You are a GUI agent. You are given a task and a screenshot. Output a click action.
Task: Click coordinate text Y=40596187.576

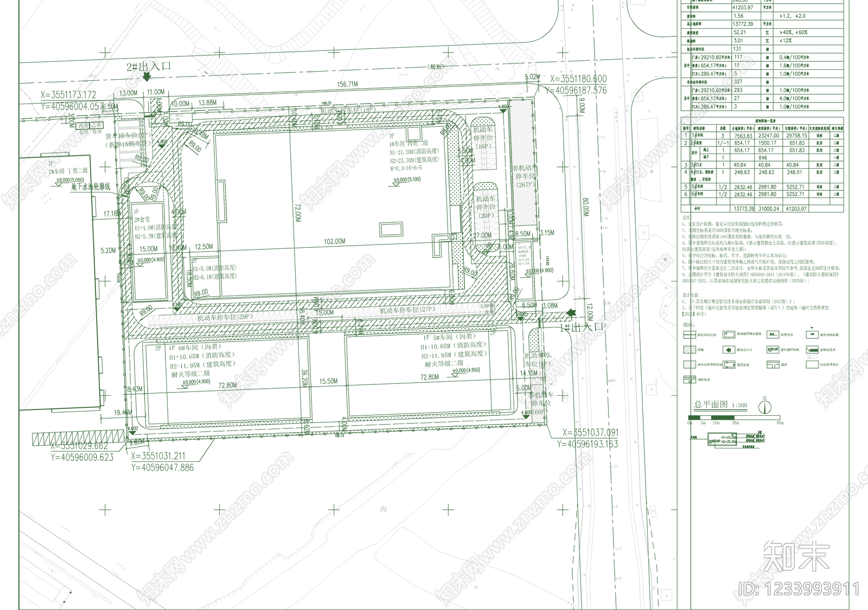pos(576,91)
